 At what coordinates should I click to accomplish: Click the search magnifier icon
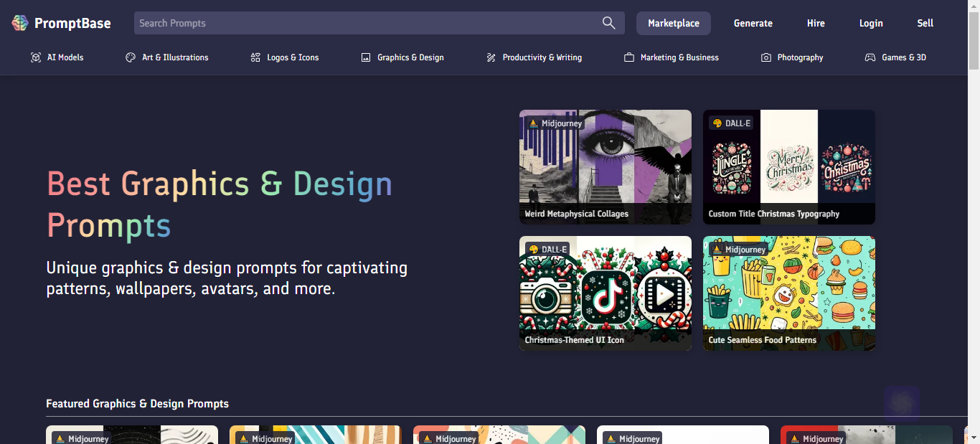point(608,23)
